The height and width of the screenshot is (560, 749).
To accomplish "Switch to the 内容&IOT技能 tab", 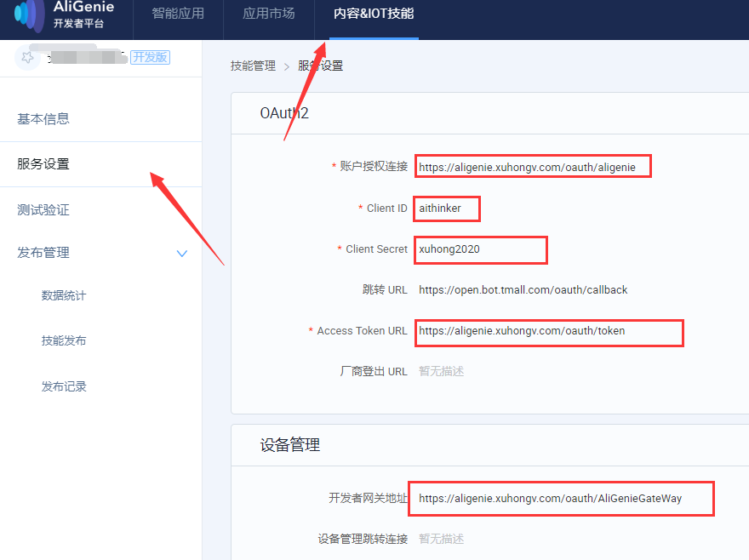I will [374, 14].
